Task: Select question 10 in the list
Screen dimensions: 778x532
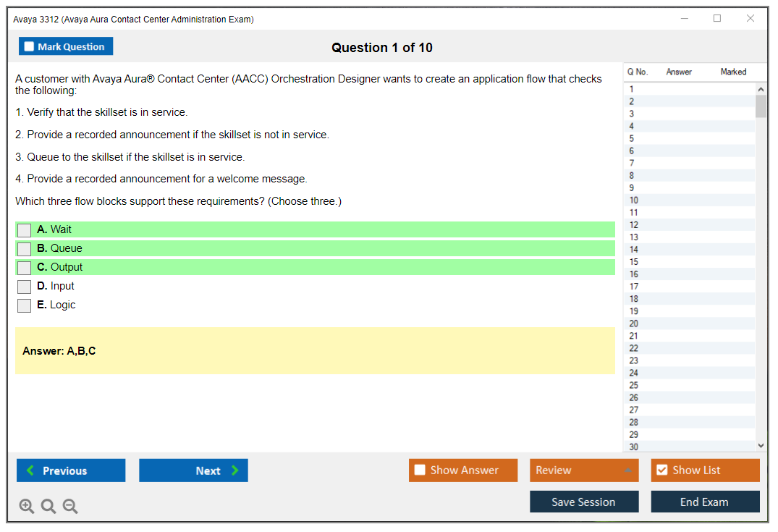Action: [635, 200]
